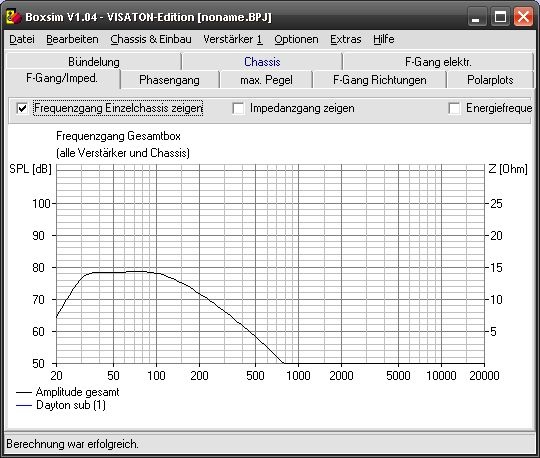
Task: Switch to the Bündelung tab
Action: click(94, 62)
